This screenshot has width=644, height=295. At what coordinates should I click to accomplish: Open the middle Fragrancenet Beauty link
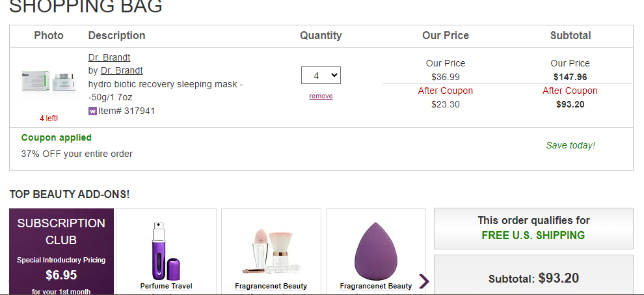[x=271, y=286]
